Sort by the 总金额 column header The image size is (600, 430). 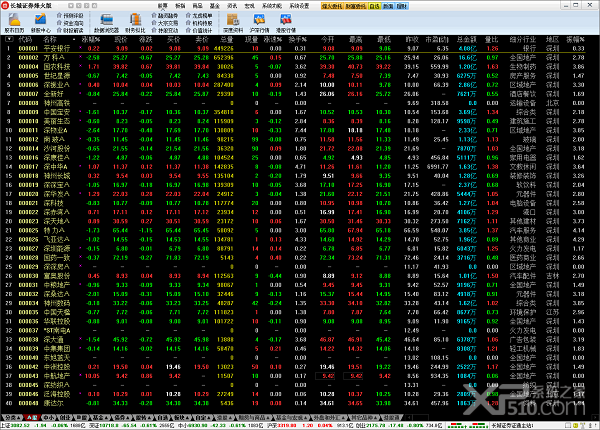point(466,39)
